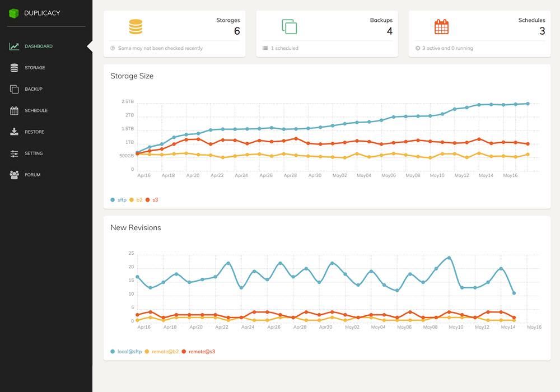This screenshot has height=392, width=560.
Task: Toggle b2 series in Storage Size legend
Action: (x=138, y=200)
